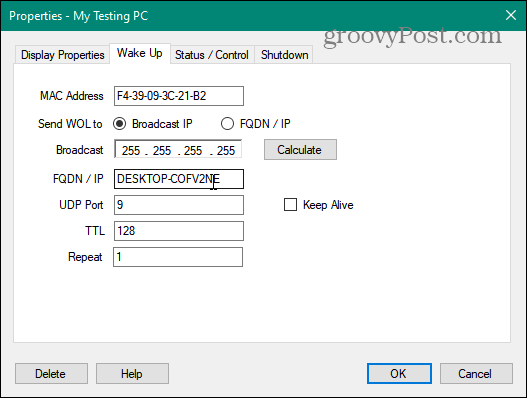
Task: Click the UDP Port input field
Action: (179, 205)
